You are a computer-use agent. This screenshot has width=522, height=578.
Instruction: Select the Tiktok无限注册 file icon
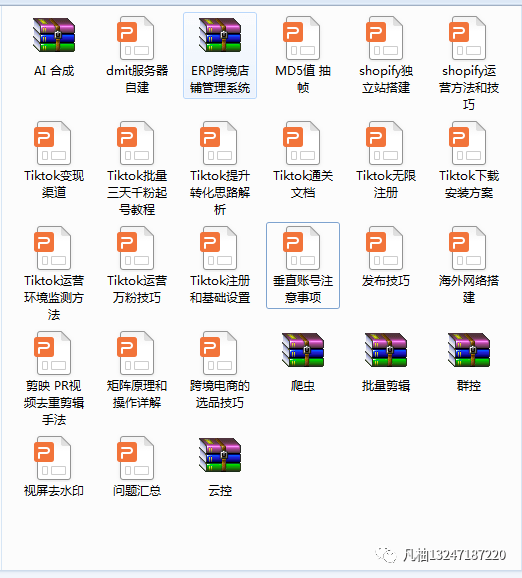point(384,143)
